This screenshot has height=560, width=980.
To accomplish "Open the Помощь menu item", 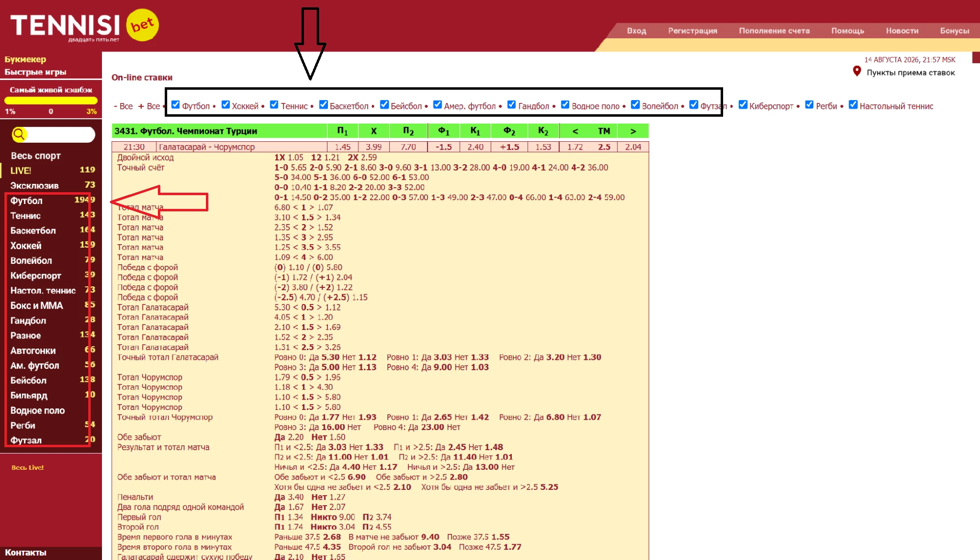I will pos(848,30).
